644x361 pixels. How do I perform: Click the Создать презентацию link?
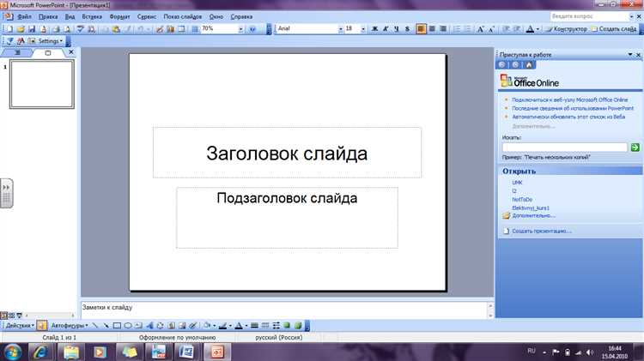point(541,231)
